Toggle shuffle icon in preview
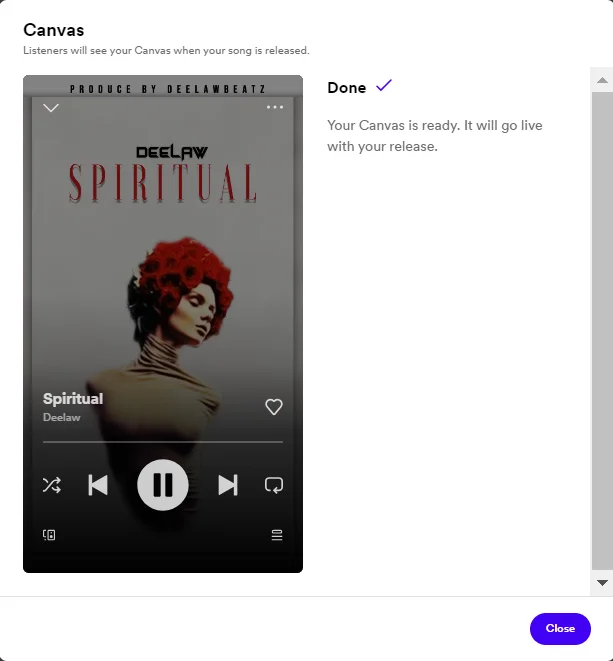Viewport: 613px width, 661px height. point(52,485)
